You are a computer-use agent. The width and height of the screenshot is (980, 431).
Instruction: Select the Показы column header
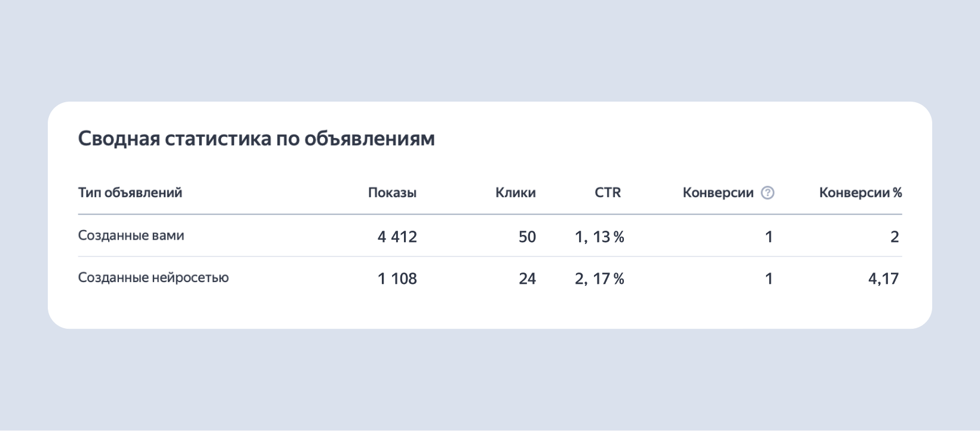tap(392, 192)
